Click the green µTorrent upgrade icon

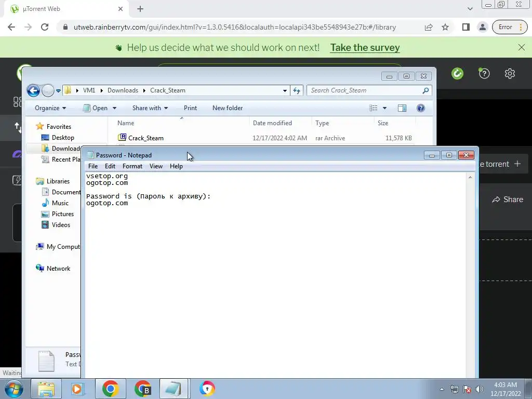click(x=457, y=73)
